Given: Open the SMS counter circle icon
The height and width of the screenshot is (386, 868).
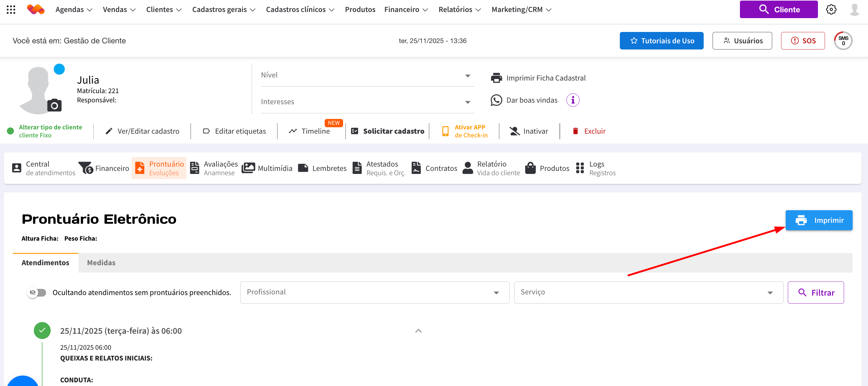Looking at the screenshot, I should (x=843, y=41).
